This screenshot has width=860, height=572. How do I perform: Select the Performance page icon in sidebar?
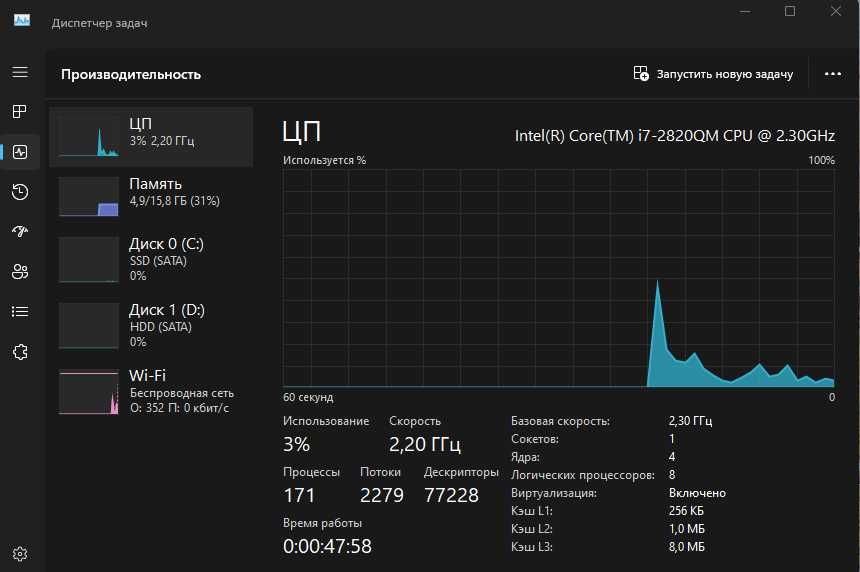pyautogui.click(x=20, y=152)
